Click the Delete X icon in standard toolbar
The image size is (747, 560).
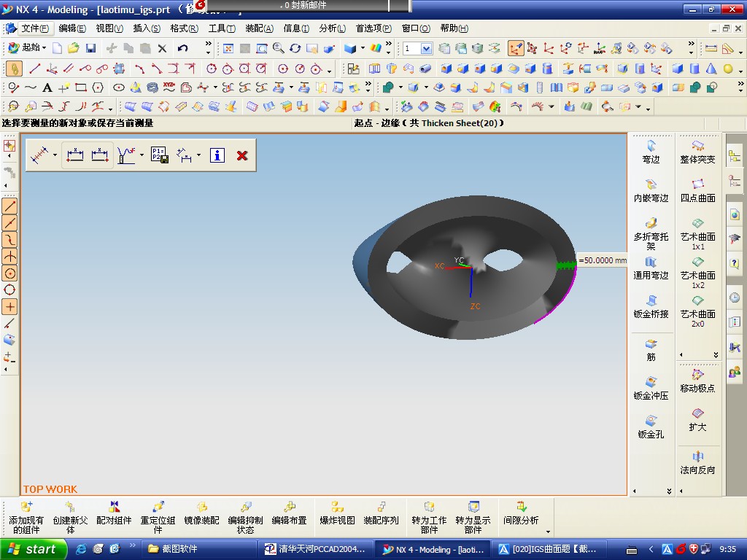163,48
